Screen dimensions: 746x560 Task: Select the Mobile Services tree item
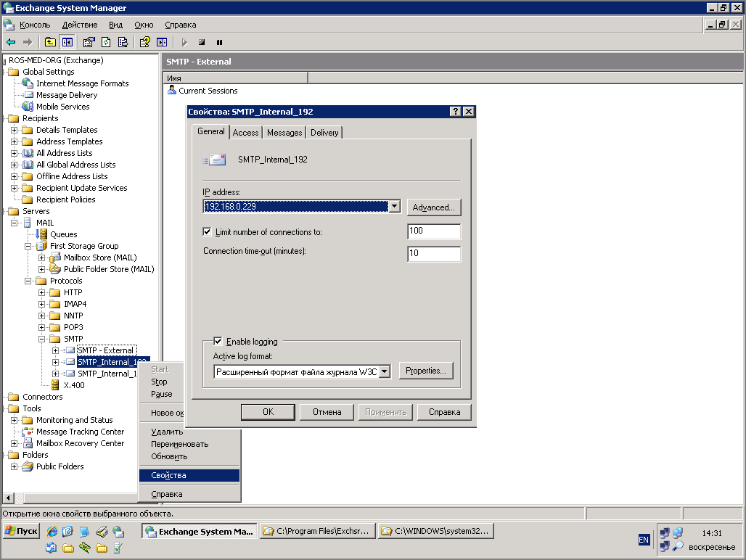(x=63, y=107)
